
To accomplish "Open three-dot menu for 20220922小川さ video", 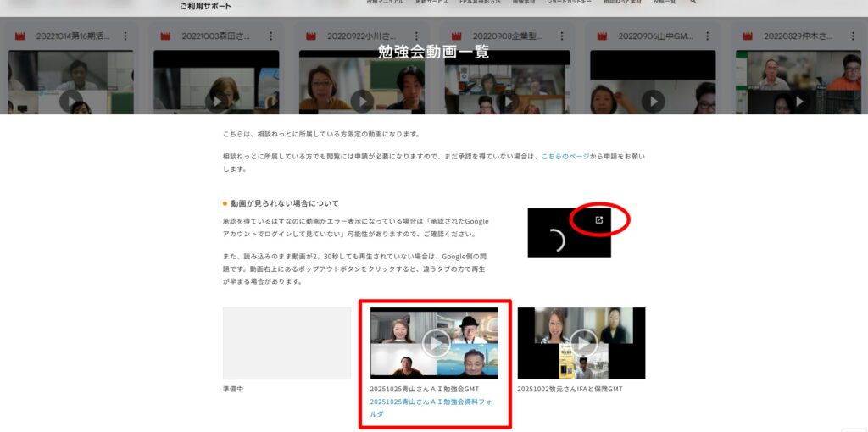I will point(416,36).
